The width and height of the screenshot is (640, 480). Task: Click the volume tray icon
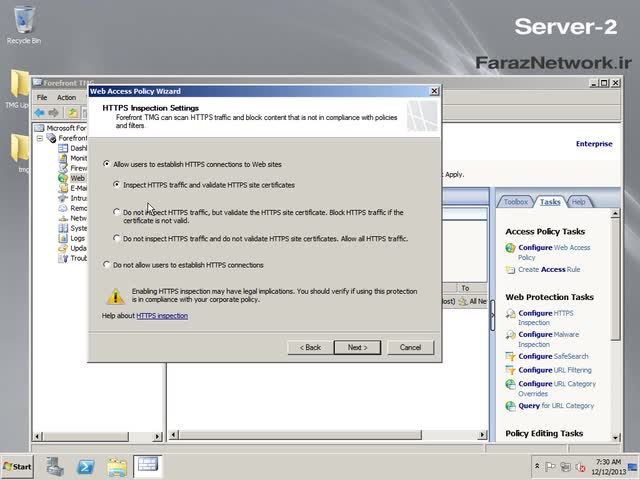tap(580, 467)
